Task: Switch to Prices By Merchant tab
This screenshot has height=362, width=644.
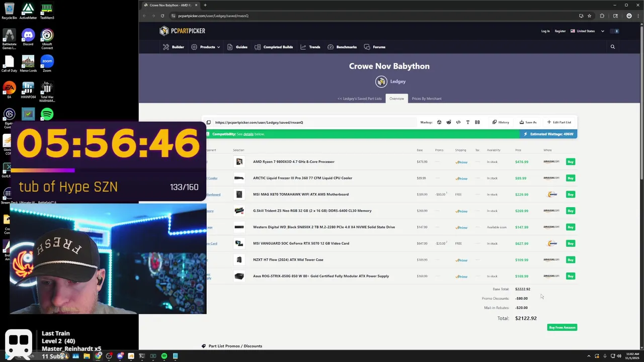Action: (x=427, y=99)
